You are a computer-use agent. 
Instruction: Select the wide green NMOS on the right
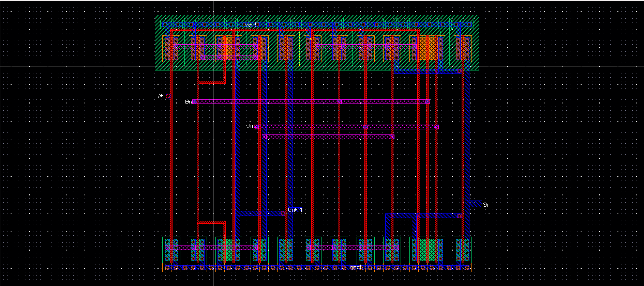(x=428, y=250)
